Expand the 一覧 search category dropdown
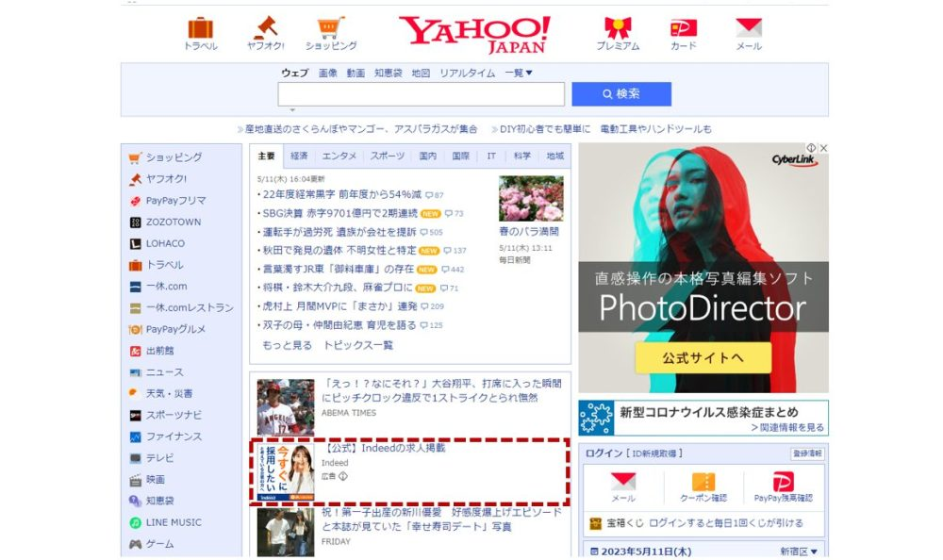943x560 pixels. 519,73
